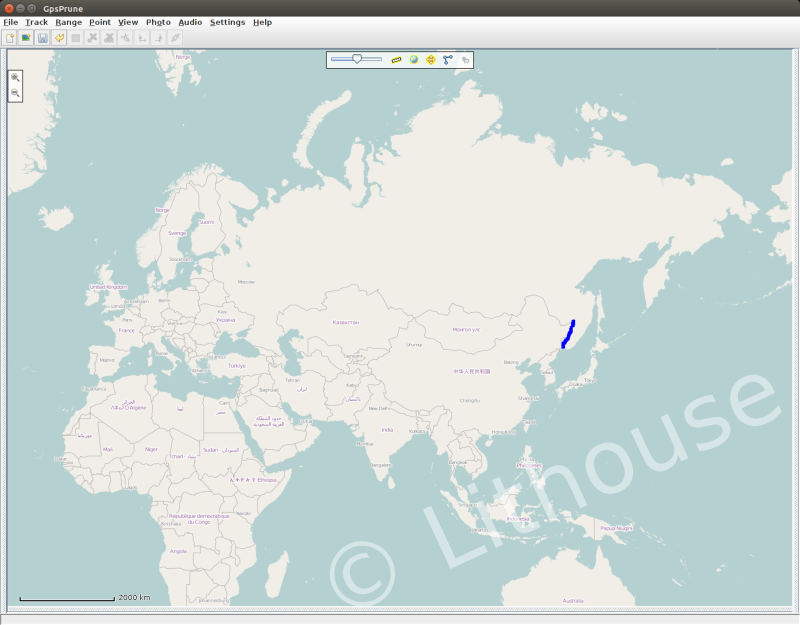Open the Settings menu
The image size is (800, 625).
[x=226, y=21]
